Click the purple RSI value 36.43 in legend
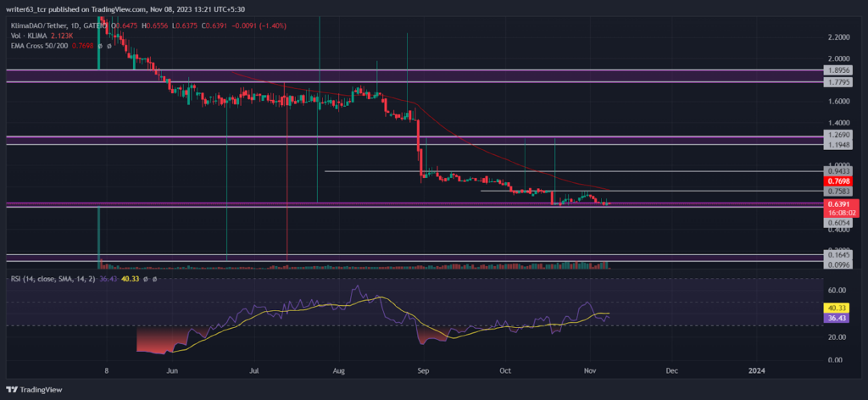The image size is (868, 400). [108, 280]
